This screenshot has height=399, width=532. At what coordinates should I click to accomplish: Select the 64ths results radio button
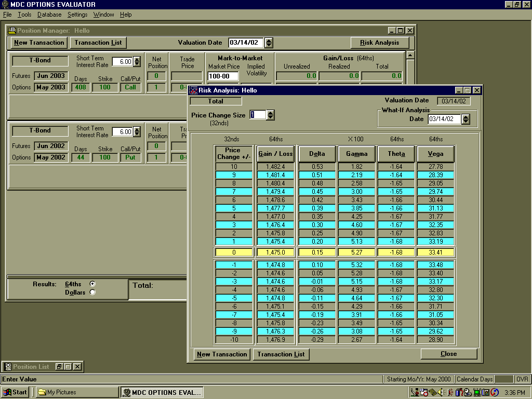(x=92, y=284)
